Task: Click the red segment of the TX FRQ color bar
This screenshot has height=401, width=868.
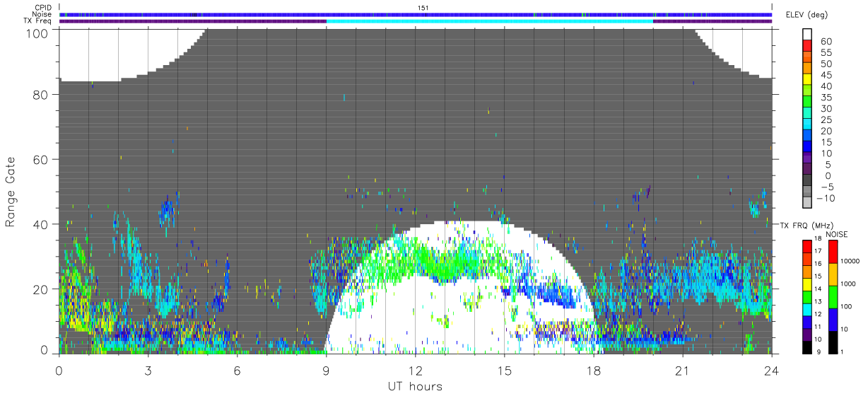Action: click(807, 245)
